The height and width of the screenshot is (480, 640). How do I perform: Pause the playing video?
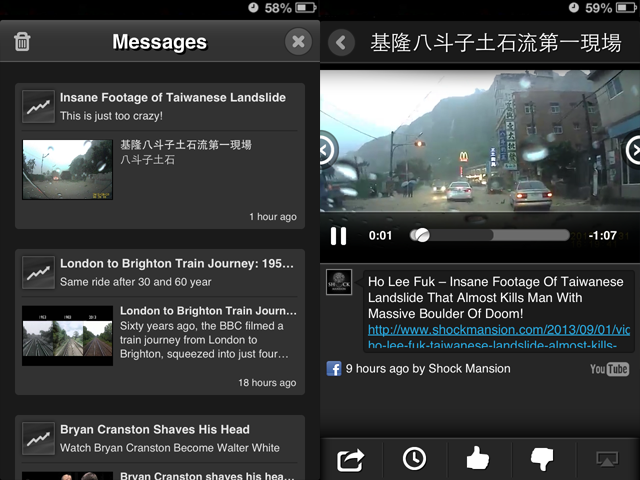coord(338,236)
